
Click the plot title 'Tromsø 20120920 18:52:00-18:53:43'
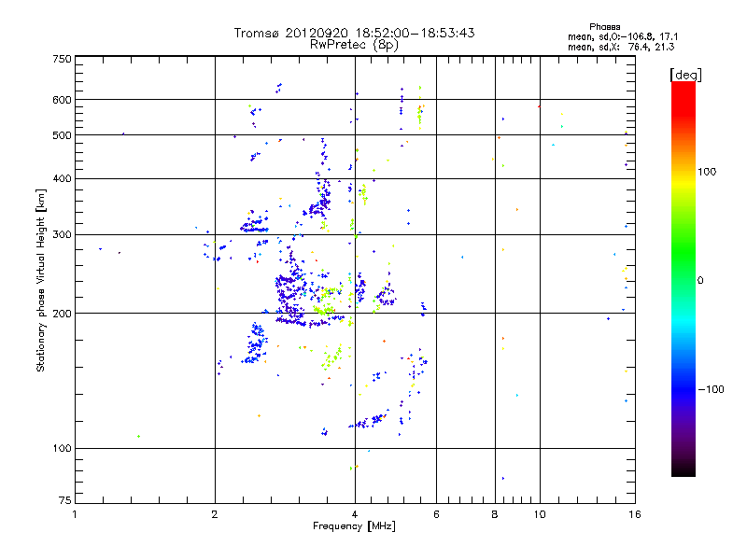tap(355, 33)
